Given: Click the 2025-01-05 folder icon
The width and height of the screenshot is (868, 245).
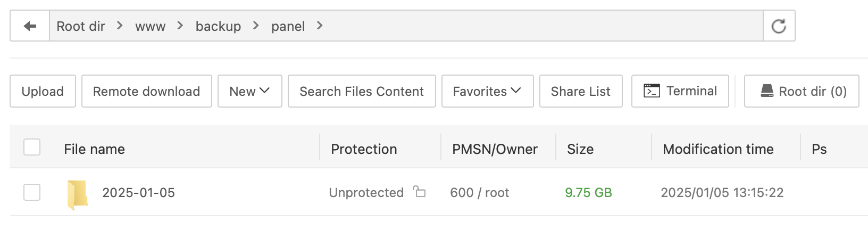Looking at the screenshot, I should pos(78,194).
